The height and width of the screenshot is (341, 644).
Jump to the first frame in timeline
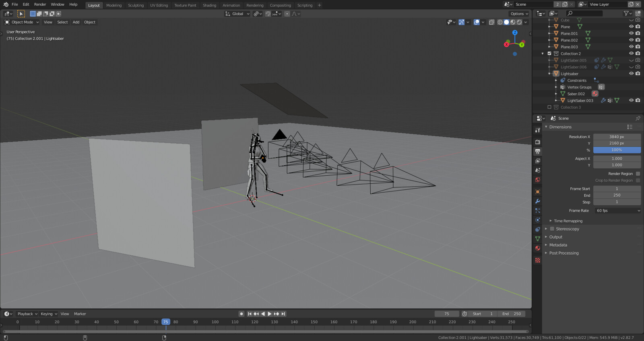(250, 314)
